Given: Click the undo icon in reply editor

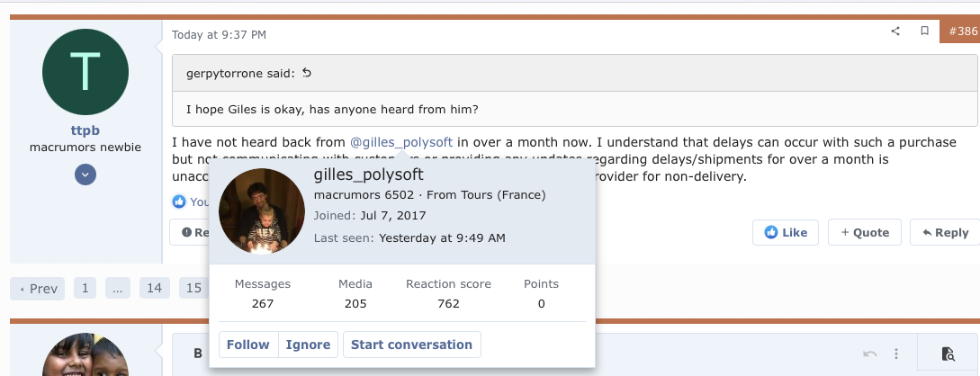Looking at the screenshot, I should coord(869,354).
